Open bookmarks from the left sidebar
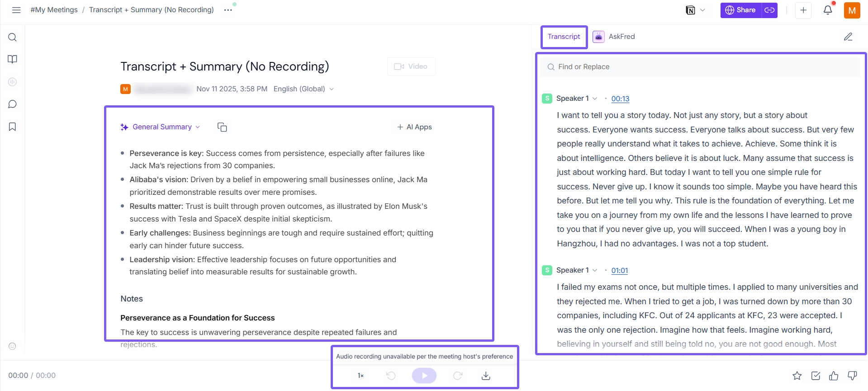Viewport: 868px width, 391px height. tap(13, 127)
